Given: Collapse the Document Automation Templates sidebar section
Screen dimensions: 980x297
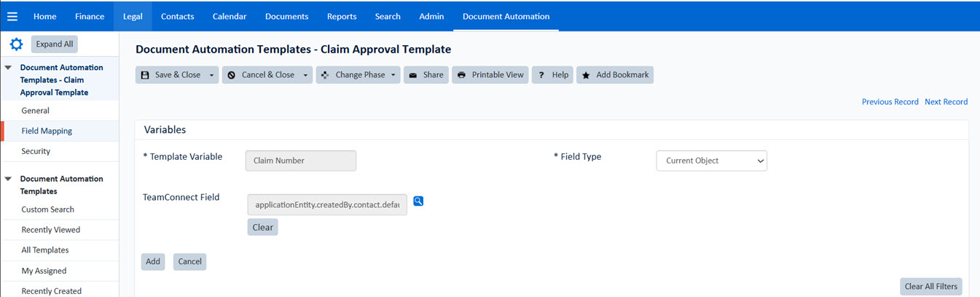Looking at the screenshot, I should point(9,179).
